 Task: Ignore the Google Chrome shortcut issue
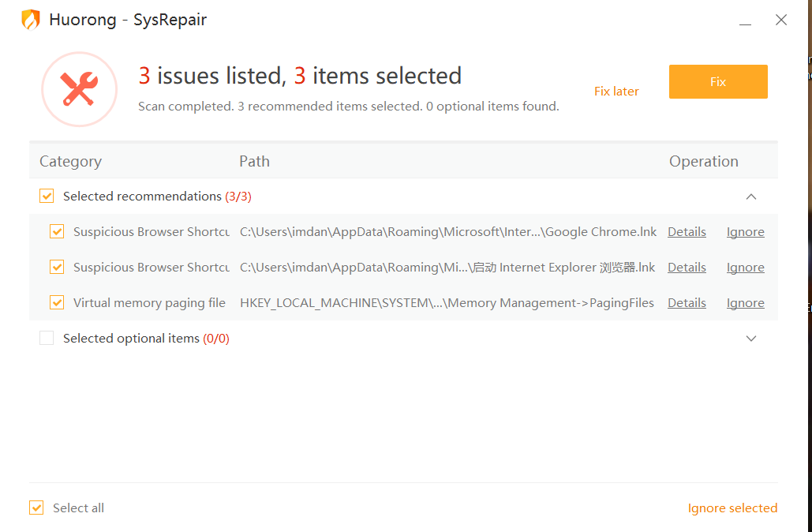[745, 231]
